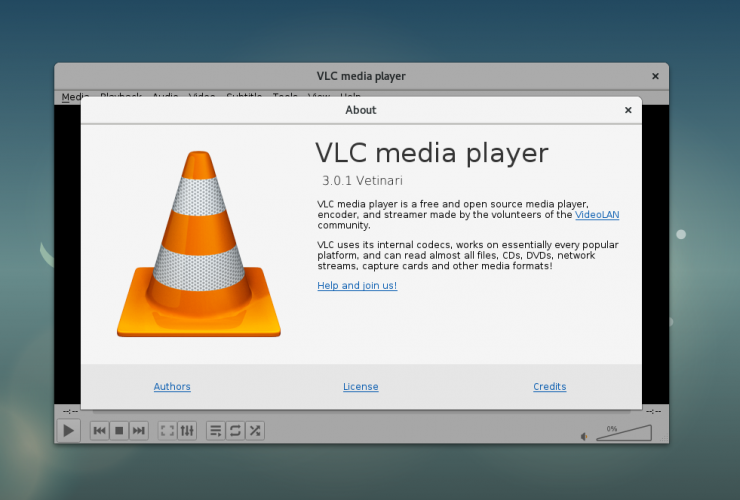
Task: Show the playlist view
Action: point(215,431)
